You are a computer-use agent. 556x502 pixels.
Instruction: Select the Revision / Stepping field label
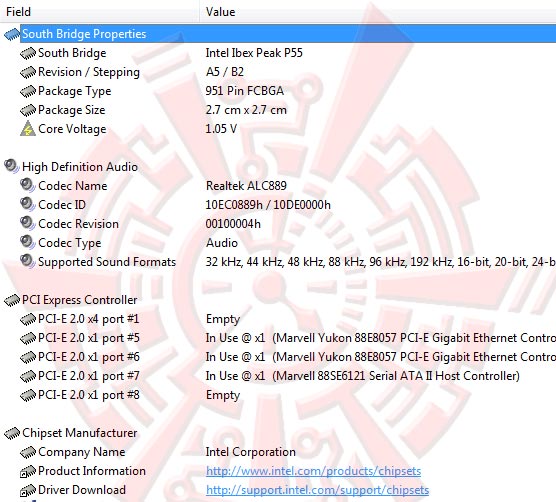tap(89, 72)
